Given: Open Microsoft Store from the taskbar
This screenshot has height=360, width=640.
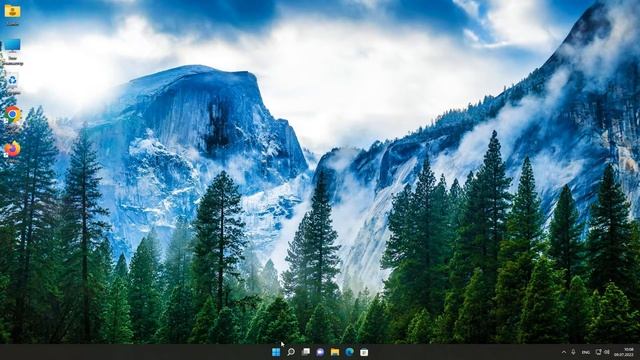Looking at the screenshot, I should tap(364, 352).
